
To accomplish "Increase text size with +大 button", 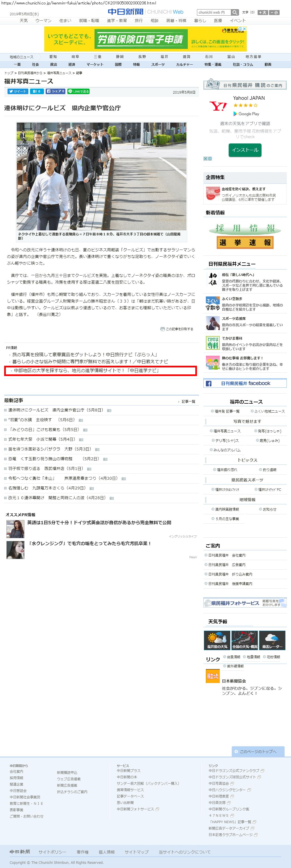I will point(262,13).
